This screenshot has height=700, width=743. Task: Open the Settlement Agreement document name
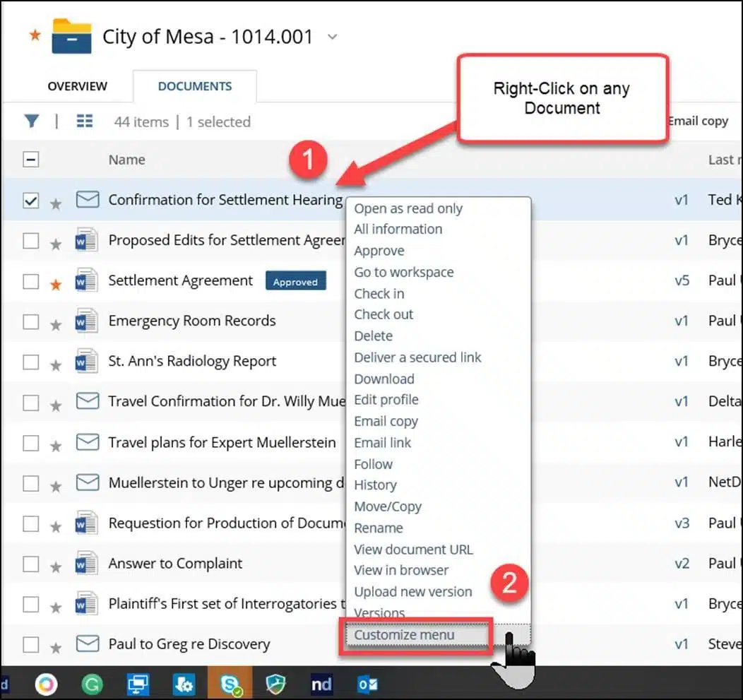coord(181,280)
